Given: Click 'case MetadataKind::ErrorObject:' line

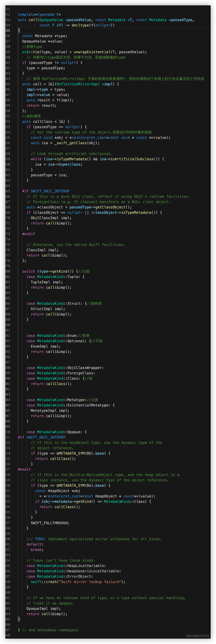Looking at the screenshot, I should pos(60,577).
